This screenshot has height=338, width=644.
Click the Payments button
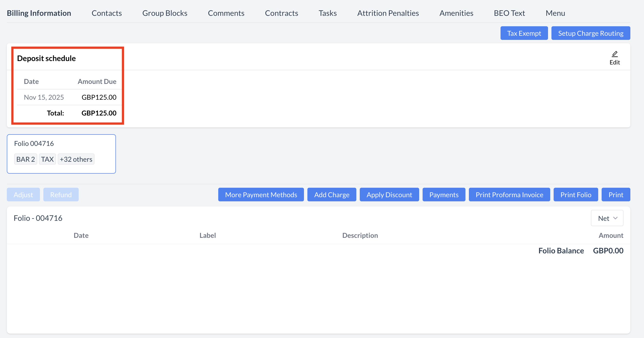tap(444, 195)
